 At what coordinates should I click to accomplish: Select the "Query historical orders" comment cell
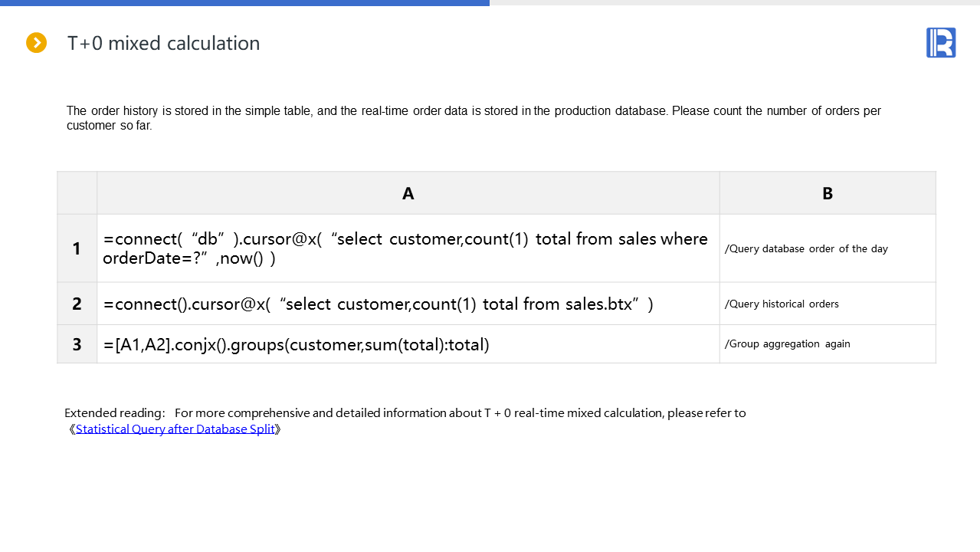tap(782, 304)
